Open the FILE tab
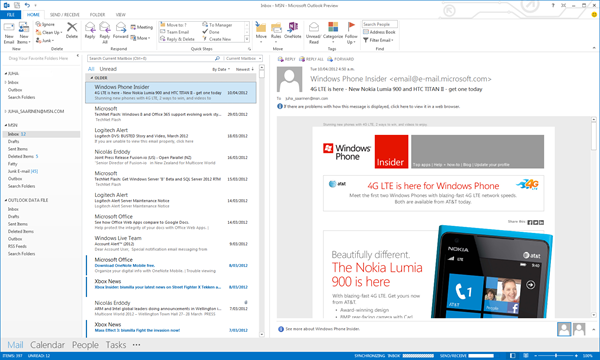The width and height of the screenshot is (600, 360). pyautogui.click(x=11, y=15)
